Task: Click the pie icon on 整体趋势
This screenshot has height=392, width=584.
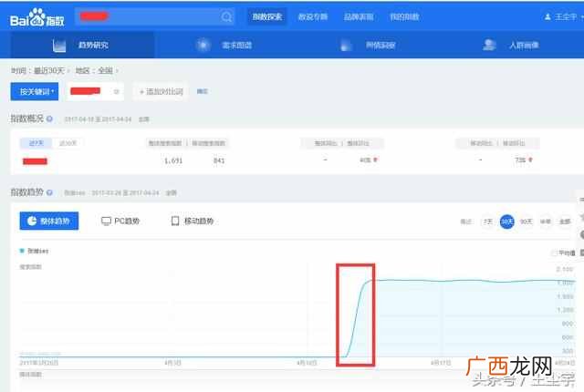Action: tap(32, 221)
